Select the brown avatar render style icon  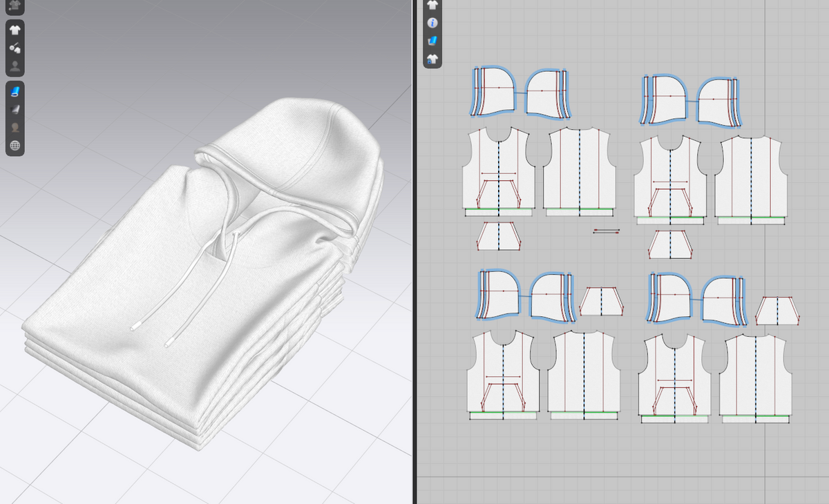pyautogui.click(x=15, y=128)
